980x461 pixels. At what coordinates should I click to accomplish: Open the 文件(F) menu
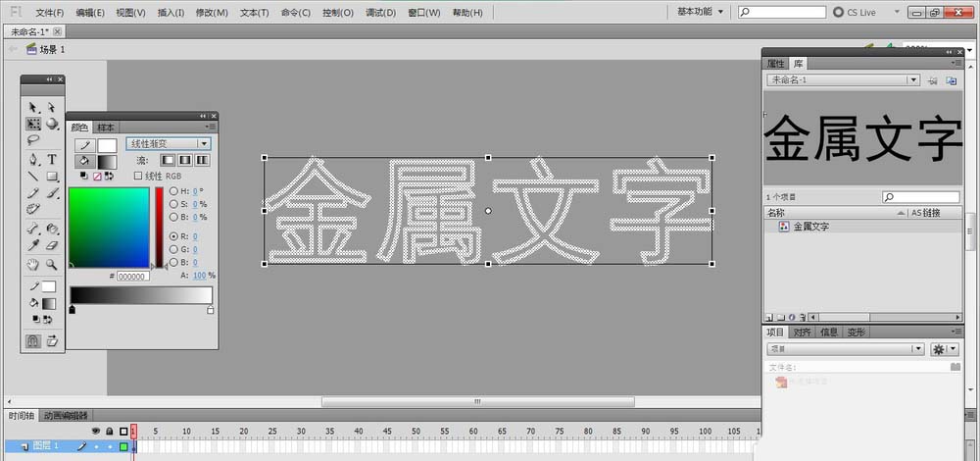tap(49, 13)
